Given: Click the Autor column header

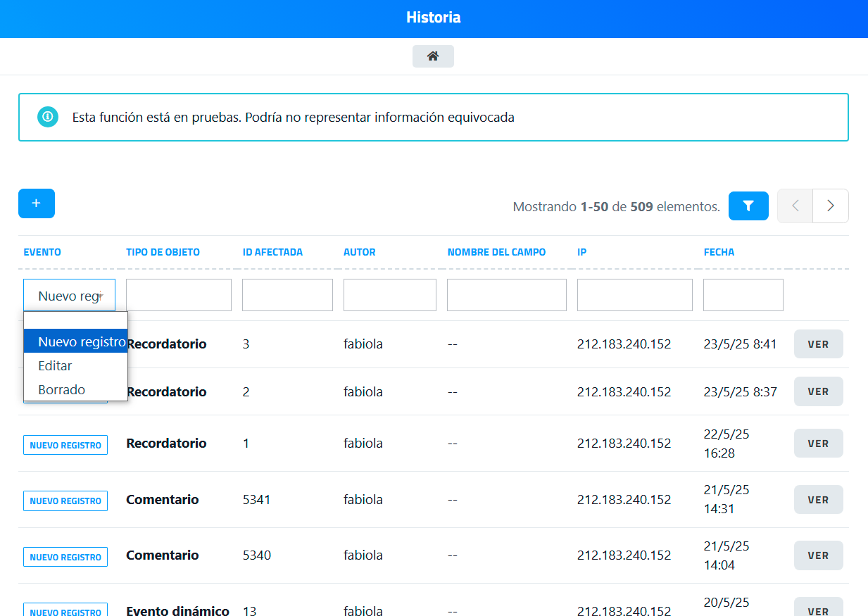Looking at the screenshot, I should tap(359, 252).
